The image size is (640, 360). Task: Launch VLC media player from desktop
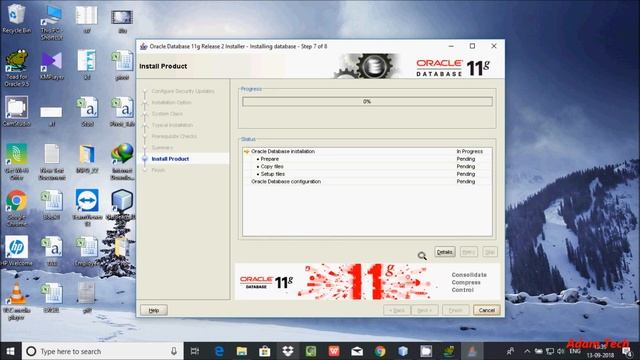(17, 301)
